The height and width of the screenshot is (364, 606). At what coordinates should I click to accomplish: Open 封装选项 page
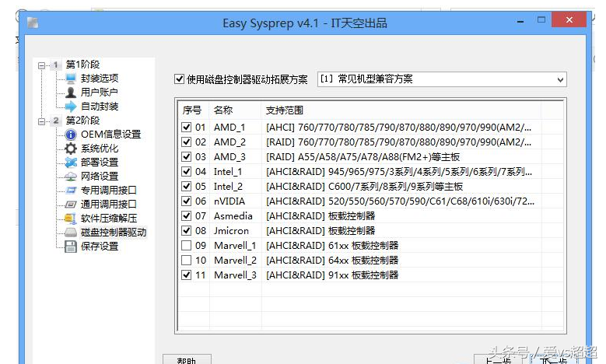click(x=100, y=79)
